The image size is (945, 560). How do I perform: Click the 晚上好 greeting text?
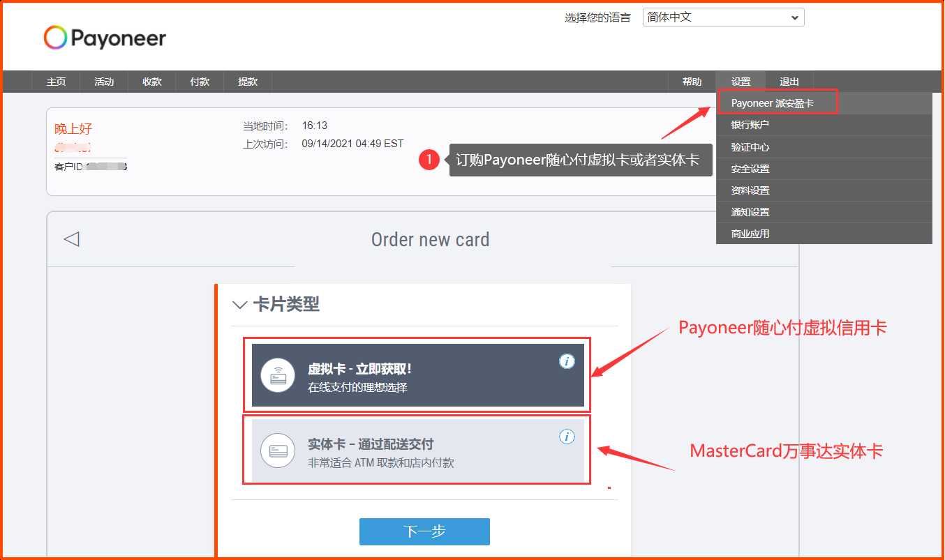[x=73, y=128]
